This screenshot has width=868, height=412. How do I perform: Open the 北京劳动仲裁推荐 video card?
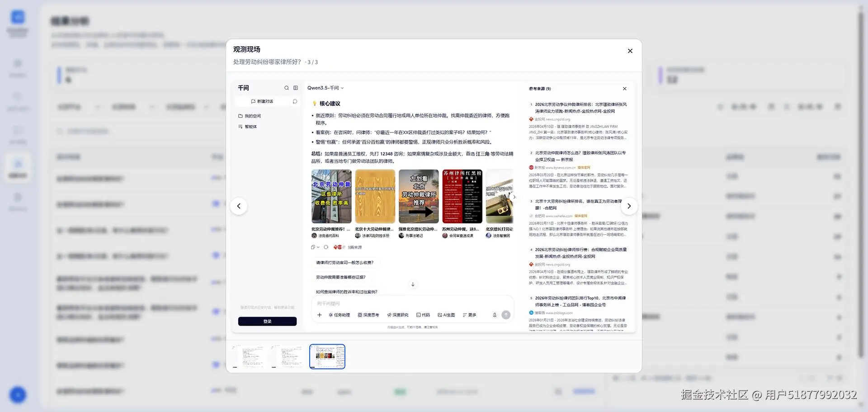click(331, 204)
